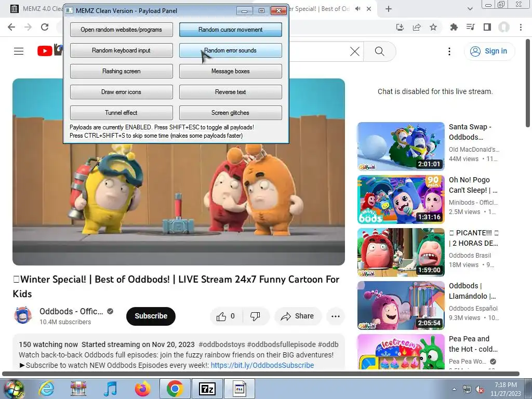This screenshot has height=399, width=532.
Task: Open the bit.ly OddbodsSubscribe link
Action: coord(262,365)
